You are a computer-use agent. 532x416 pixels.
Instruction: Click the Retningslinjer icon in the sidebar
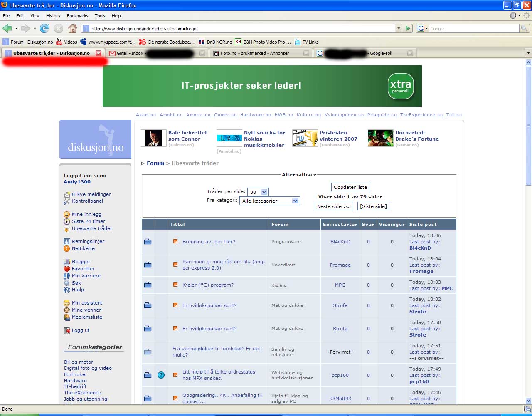pos(67,241)
